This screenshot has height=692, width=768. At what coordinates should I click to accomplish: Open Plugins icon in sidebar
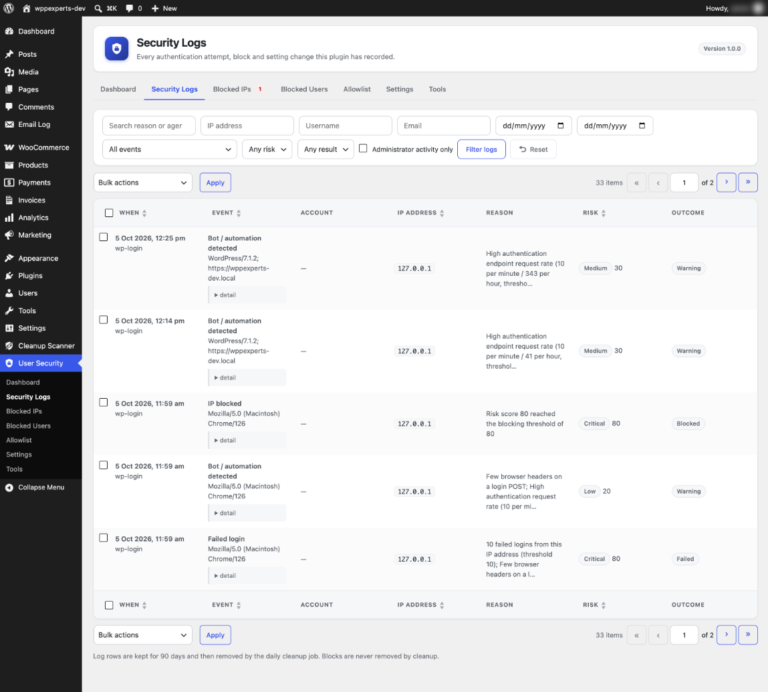click(9, 276)
